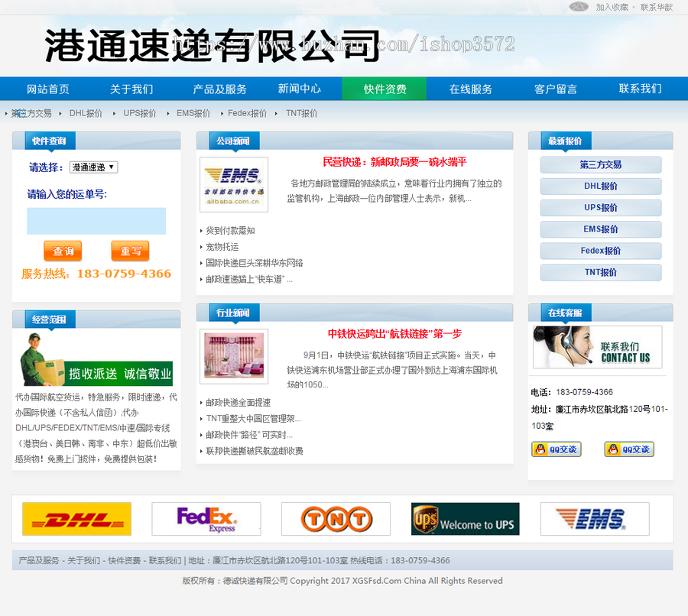
Task: Click the FedEx Express logo
Action: pos(206,518)
